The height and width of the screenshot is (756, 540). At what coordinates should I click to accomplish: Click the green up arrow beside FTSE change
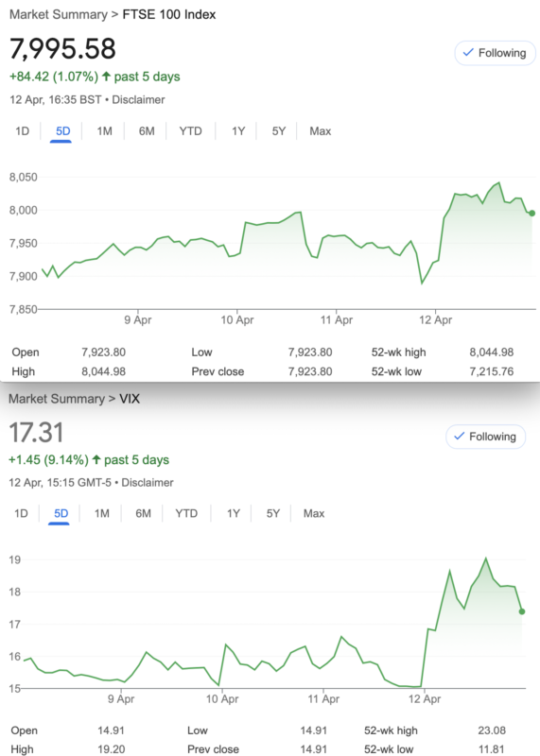click(106, 77)
